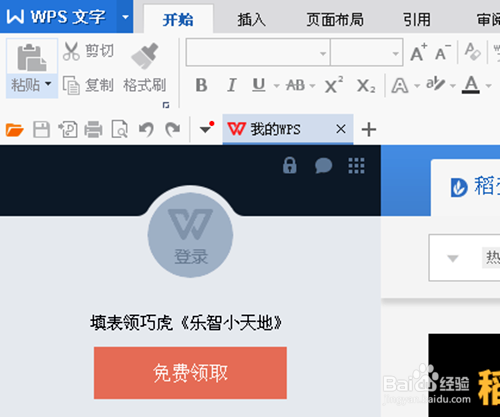Click the 稻壳 logo icon

(459, 187)
